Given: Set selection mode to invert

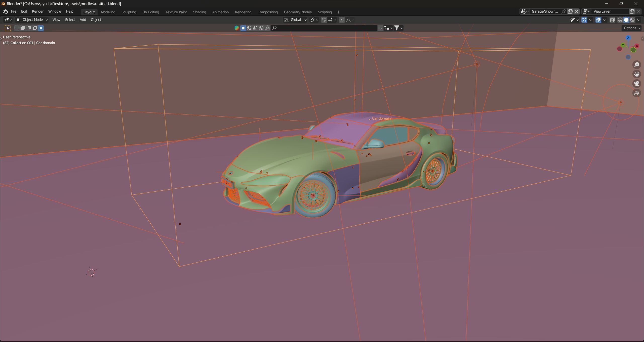Looking at the screenshot, I should tap(35, 28).
